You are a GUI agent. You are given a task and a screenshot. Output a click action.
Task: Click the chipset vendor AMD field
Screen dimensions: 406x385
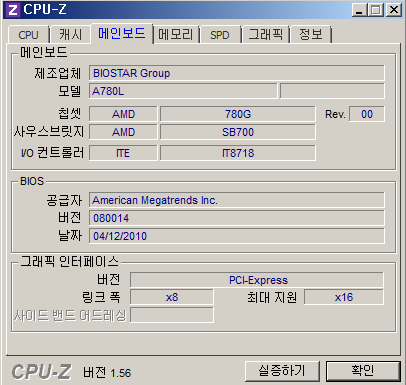[x=123, y=114]
